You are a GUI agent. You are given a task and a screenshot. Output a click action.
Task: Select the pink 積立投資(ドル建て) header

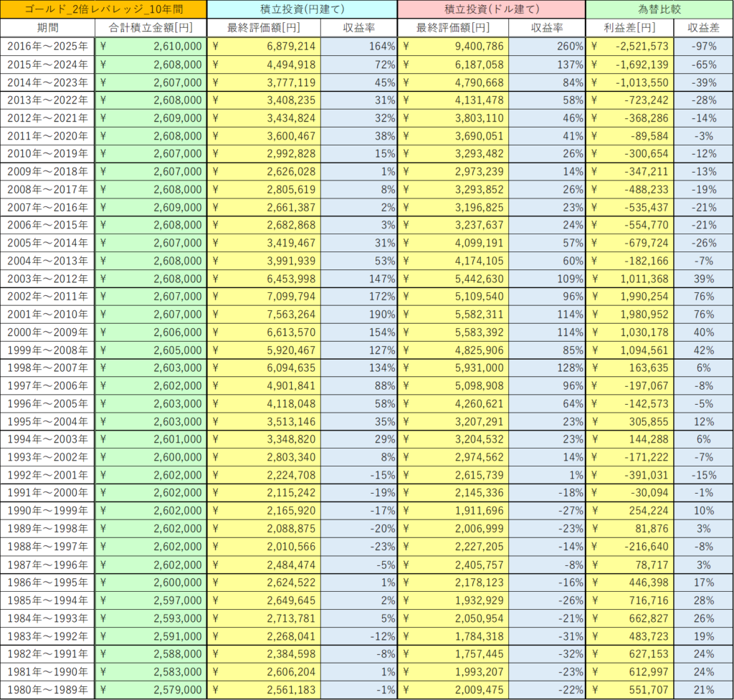point(491,9)
